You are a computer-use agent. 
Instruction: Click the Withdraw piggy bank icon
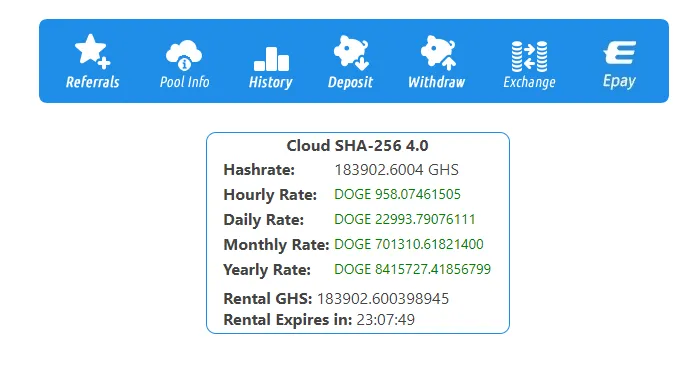438,53
